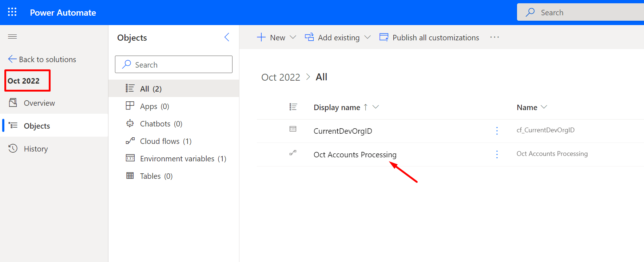Sort by Display name column header
This screenshot has height=262, width=644.
pos(337,107)
